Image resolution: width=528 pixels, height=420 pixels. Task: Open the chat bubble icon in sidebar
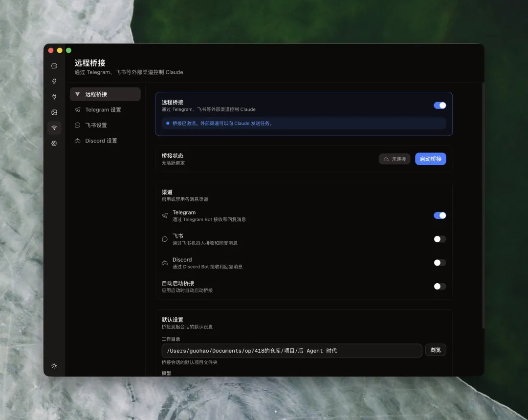point(54,66)
